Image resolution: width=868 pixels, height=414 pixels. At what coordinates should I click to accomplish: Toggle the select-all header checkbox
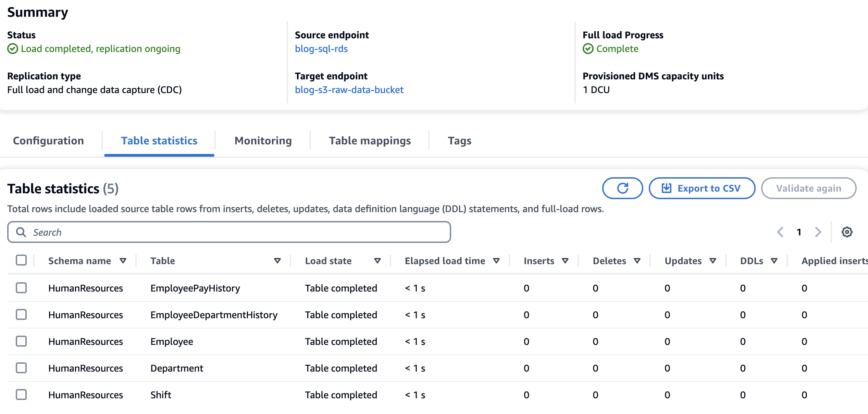tap(21, 260)
